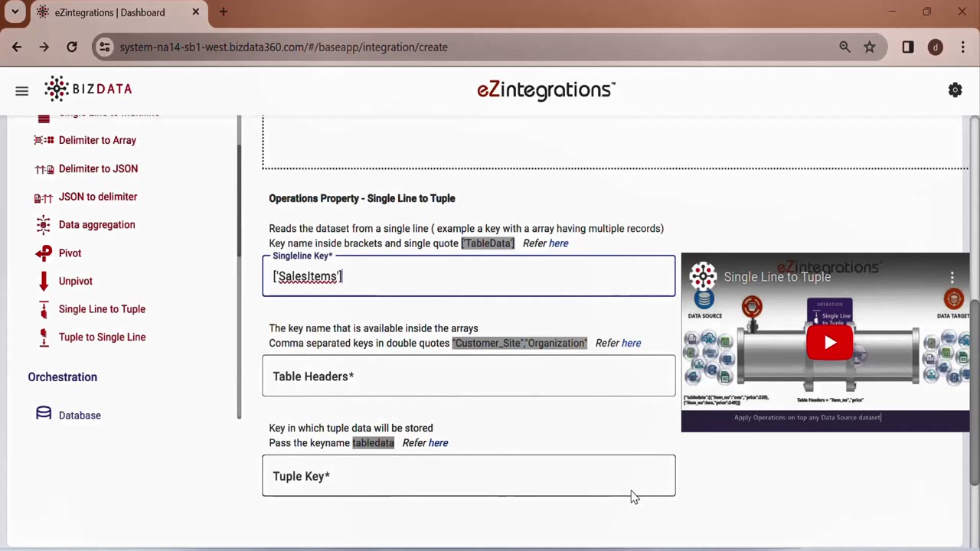Open the hamburger navigation menu

point(21,91)
